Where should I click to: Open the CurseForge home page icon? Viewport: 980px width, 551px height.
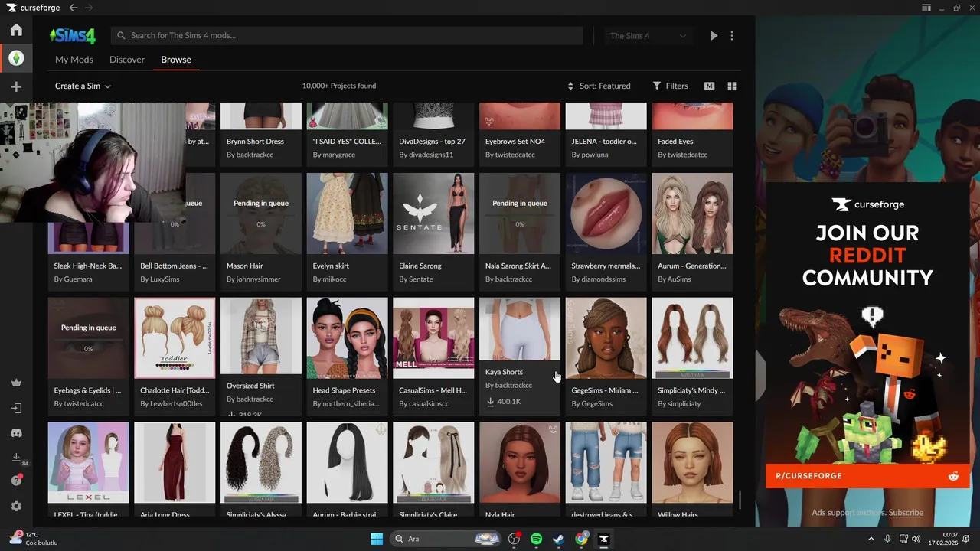coord(16,31)
